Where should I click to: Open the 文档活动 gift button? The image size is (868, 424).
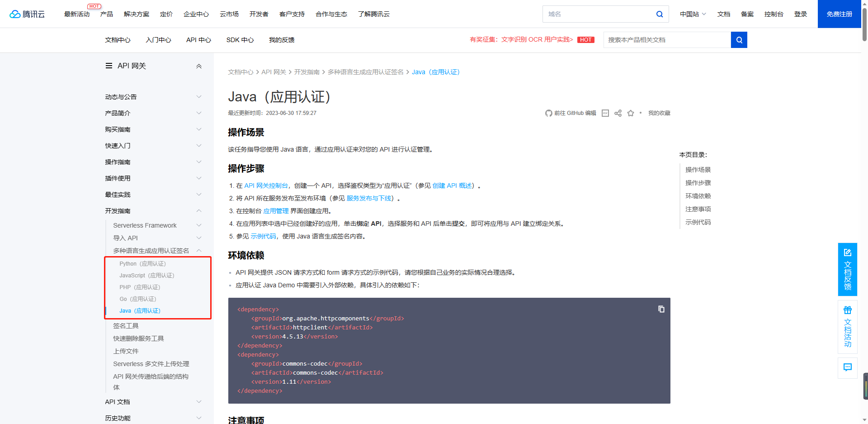click(x=848, y=327)
